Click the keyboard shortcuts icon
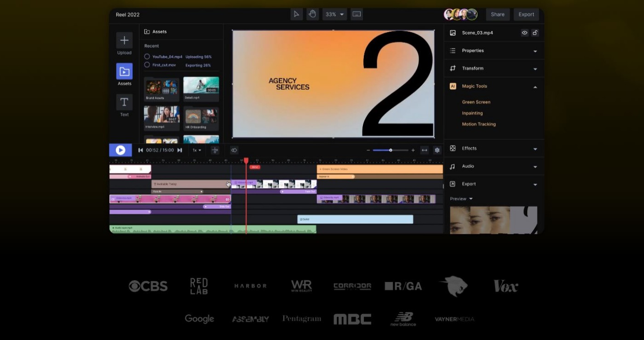Viewport: 644px width, 340px height. point(356,14)
